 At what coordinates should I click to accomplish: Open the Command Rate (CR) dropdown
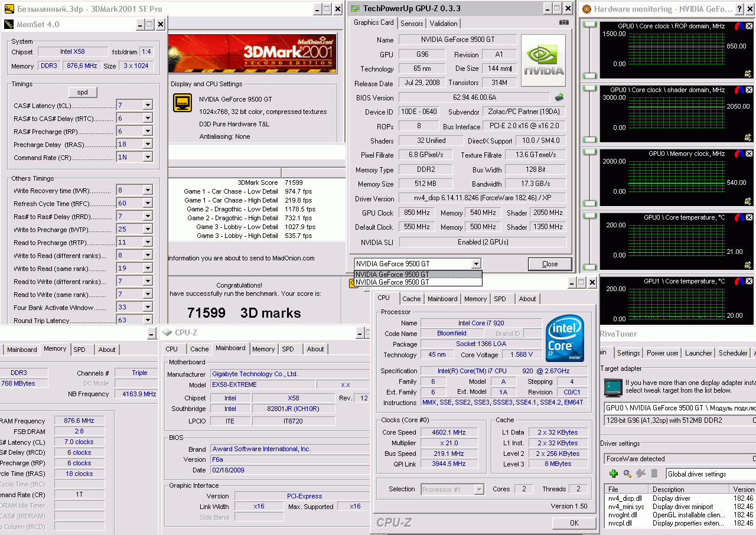click(148, 157)
